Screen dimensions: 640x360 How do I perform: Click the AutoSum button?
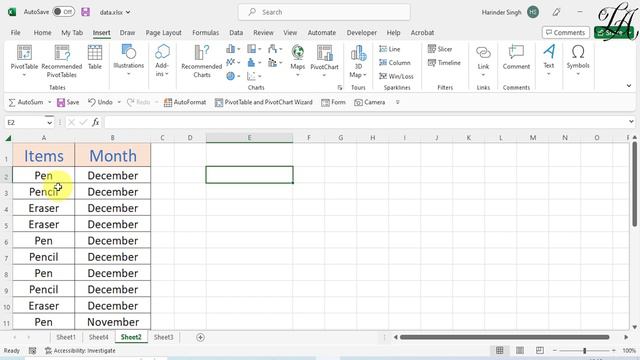25,102
